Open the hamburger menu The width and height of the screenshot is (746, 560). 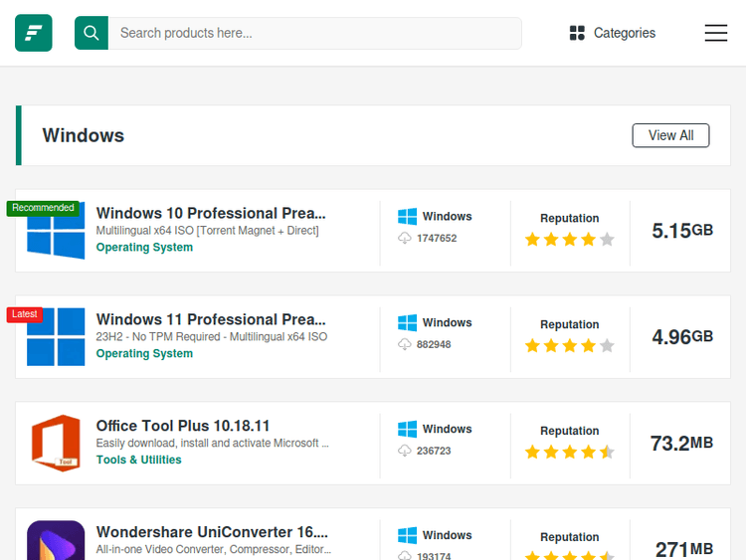(x=716, y=33)
